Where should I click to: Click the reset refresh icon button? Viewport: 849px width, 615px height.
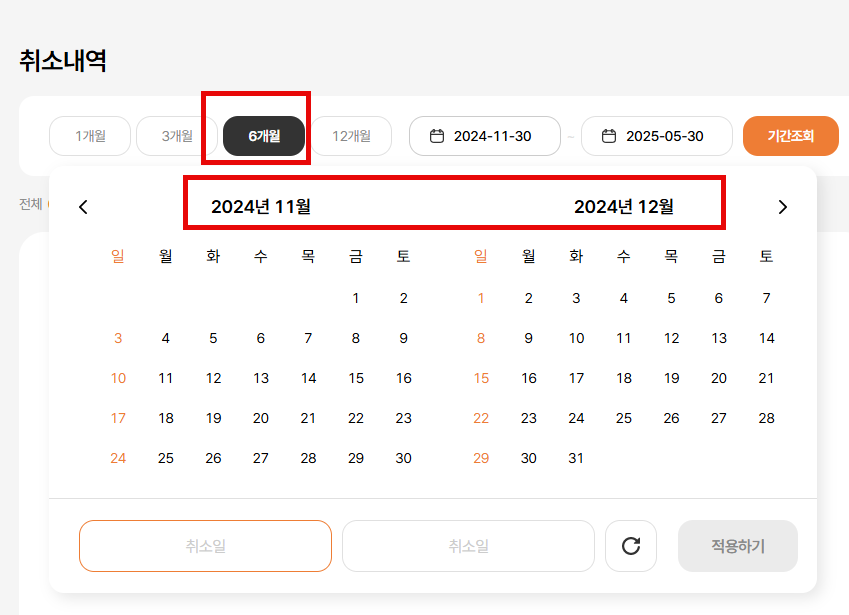(x=631, y=546)
